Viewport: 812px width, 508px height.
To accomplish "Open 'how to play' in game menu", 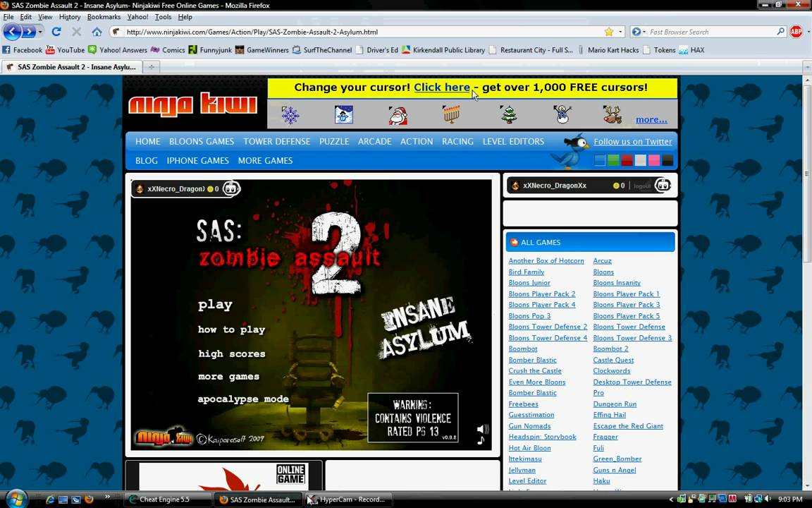I will [231, 329].
